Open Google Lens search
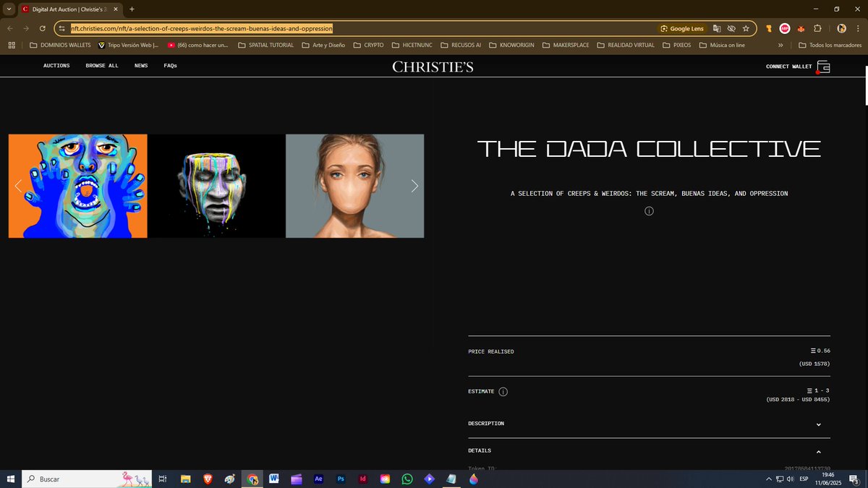 681,28
